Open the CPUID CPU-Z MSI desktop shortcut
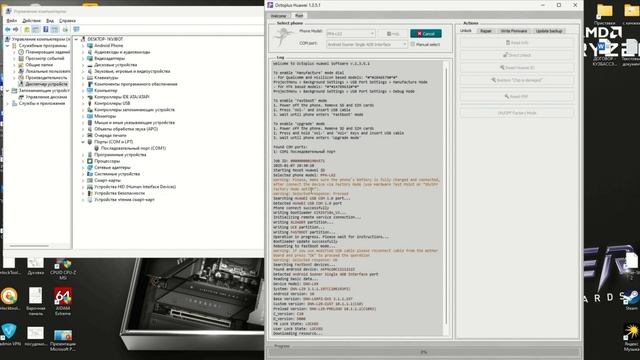640x360 pixels. pyautogui.click(x=63, y=269)
